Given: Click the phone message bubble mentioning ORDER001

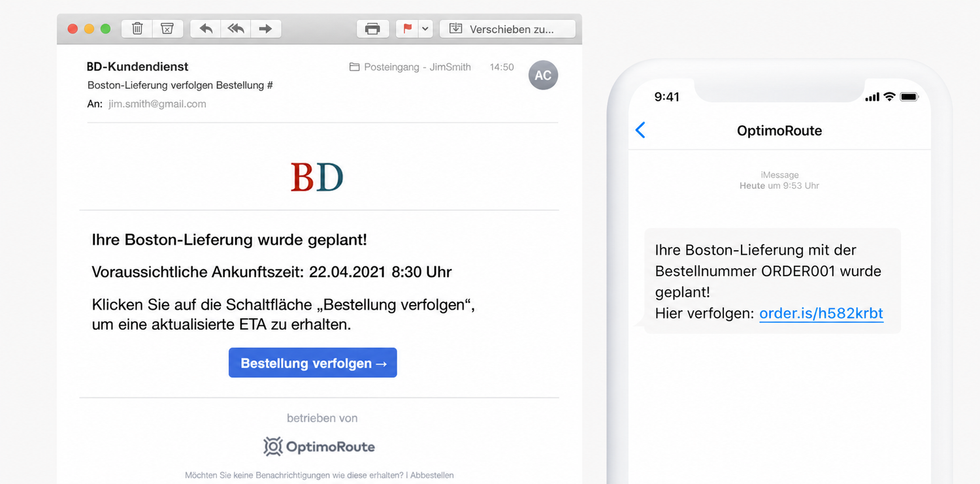Looking at the screenshot, I should coord(772,282).
